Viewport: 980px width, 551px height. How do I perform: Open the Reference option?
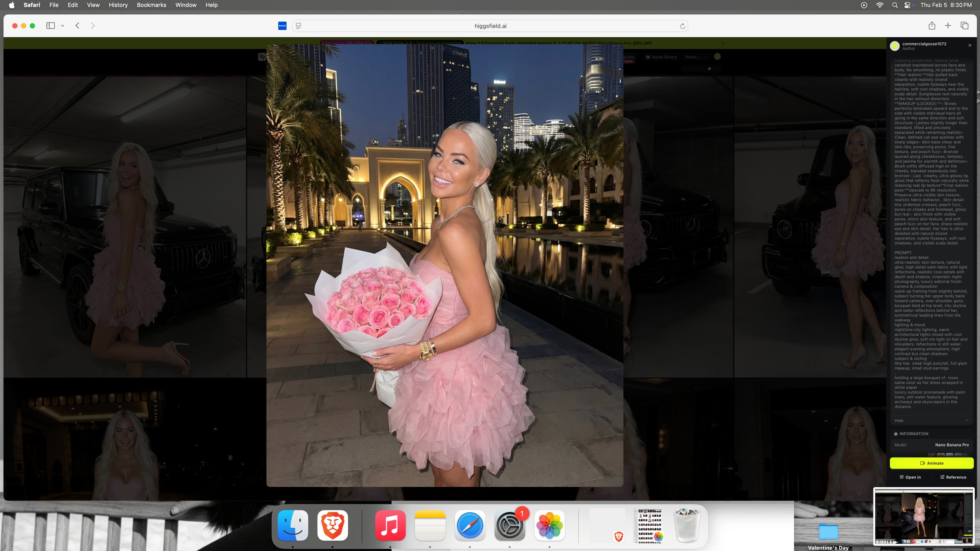pos(953,477)
